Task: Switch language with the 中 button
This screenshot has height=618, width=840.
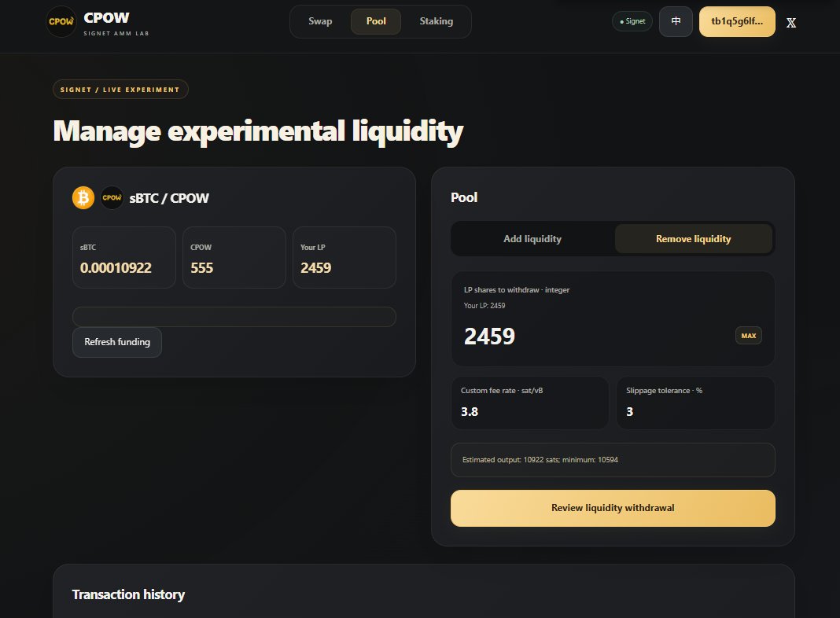Action: point(676,21)
